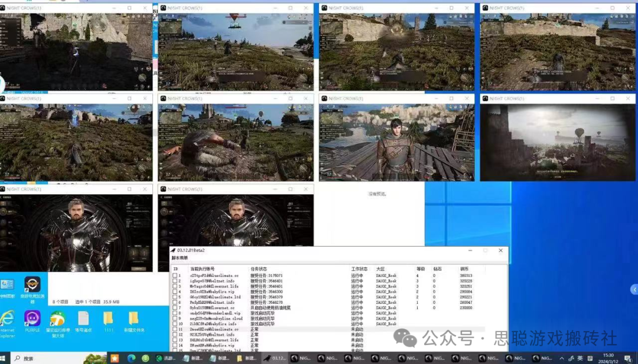The height and width of the screenshot is (364, 638).
Task: Open the notification center icon in the tray
Action: coord(628,358)
